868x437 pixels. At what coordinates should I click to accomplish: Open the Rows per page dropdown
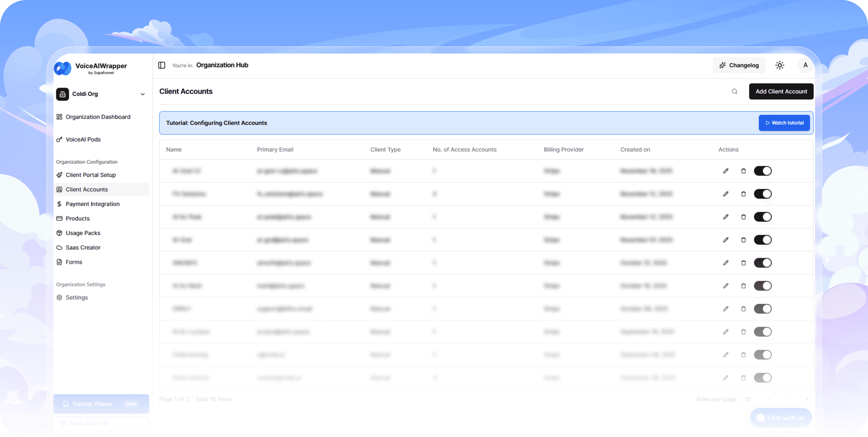click(x=759, y=399)
